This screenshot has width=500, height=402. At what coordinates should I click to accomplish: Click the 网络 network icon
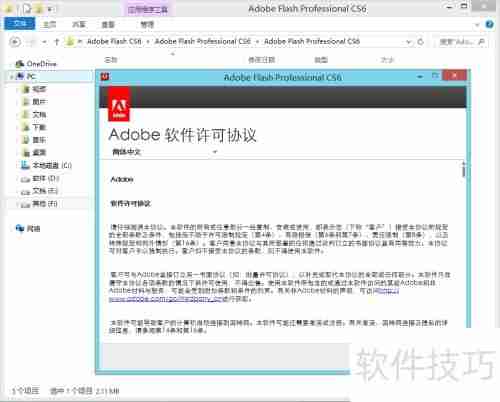(20, 228)
